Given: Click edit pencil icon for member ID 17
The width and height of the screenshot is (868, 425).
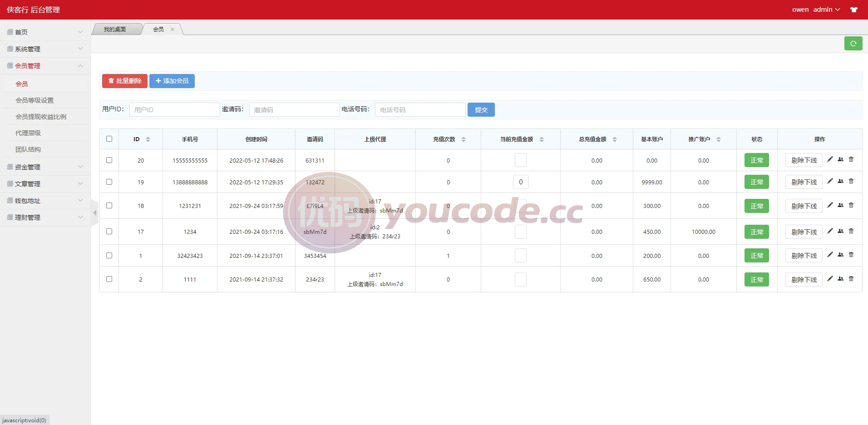Looking at the screenshot, I should 830,231.
